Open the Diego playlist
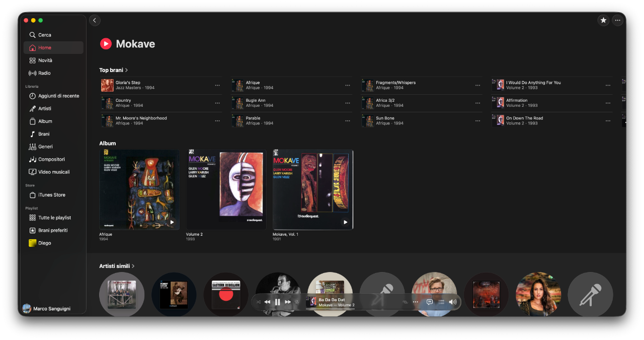644x340 pixels. [x=53, y=243]
